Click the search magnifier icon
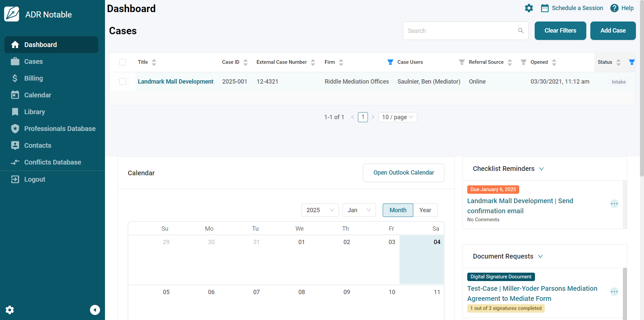Viewport: 644px width, 320px height. pos(521,31)
